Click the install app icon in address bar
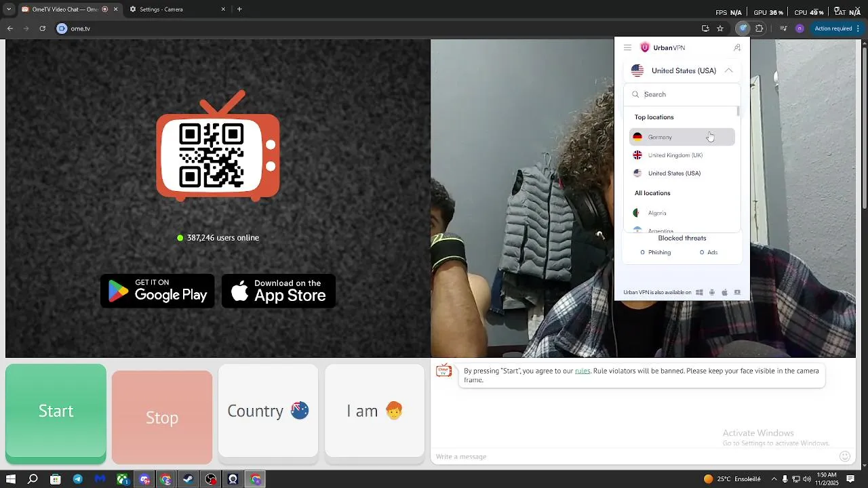The image size is (868, 488). (x=705, y=28)
